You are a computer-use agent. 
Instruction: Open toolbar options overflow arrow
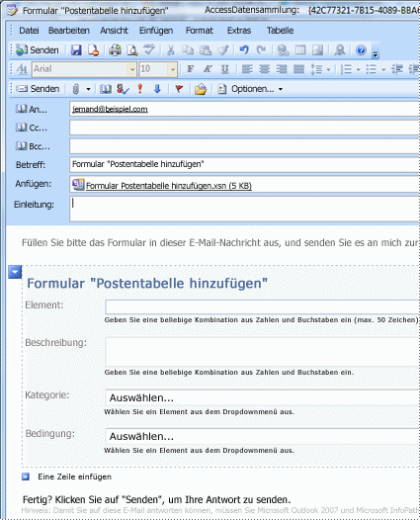(x=376, y=54)
